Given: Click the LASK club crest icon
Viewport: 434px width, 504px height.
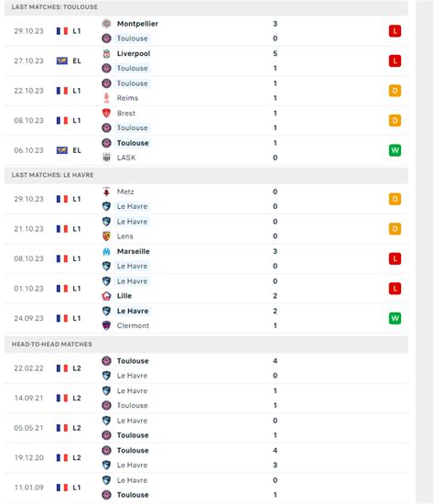Looking at the screenshot, I should point(106,158).
